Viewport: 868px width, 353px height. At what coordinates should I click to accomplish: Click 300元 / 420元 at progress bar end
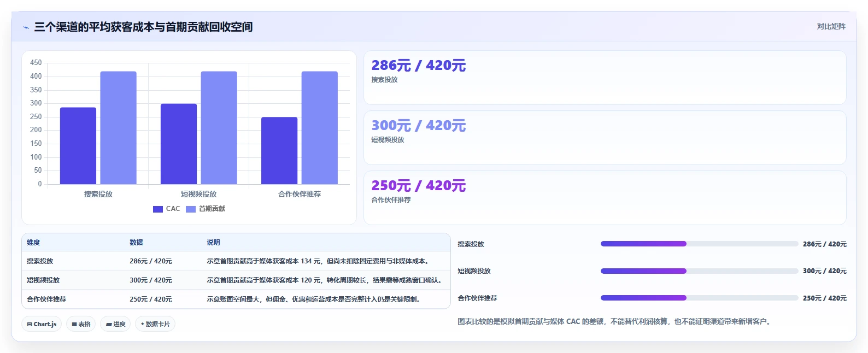point(825,271)
